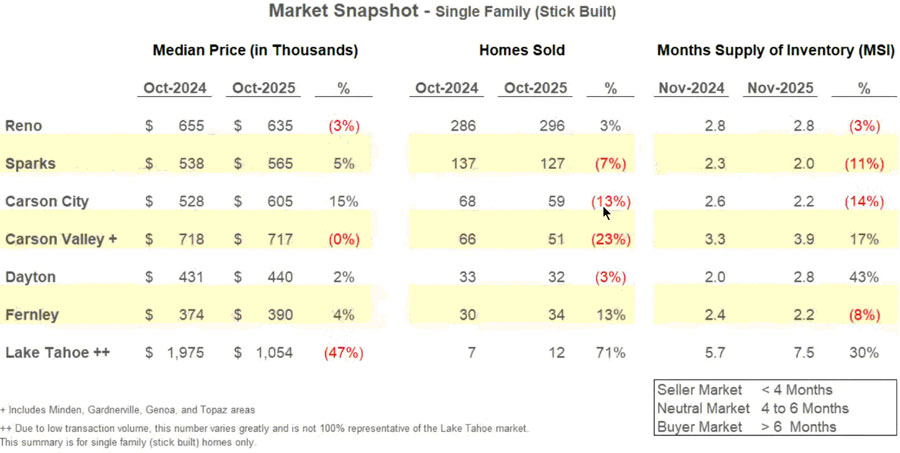Click Lake Tahoe's 71% homes sold change

coord(611,352)
